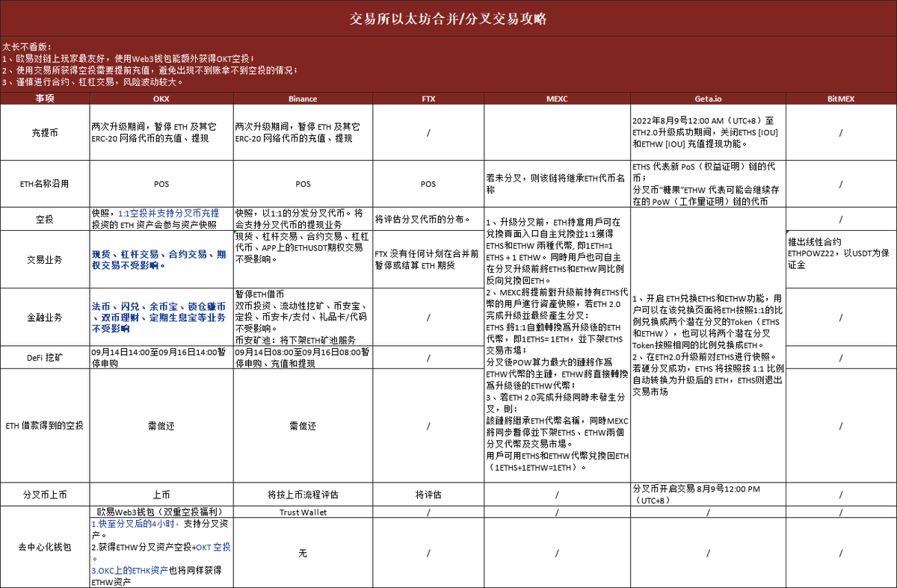Click the Trust Wallet cell

[x=303, y=513]
